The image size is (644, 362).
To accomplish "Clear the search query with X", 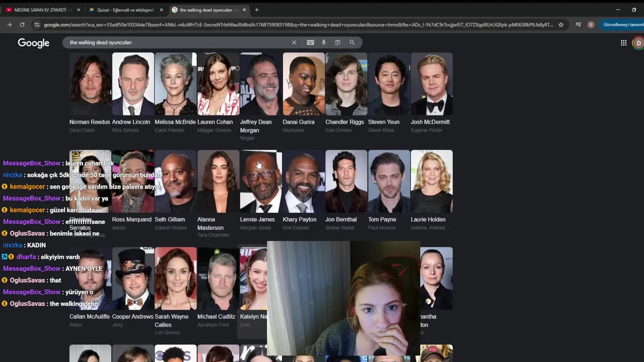I will point(294,43).
